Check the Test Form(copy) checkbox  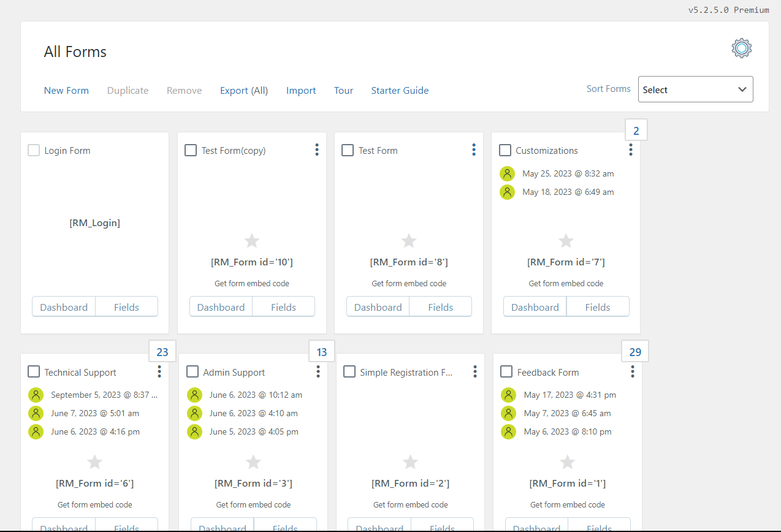[191, 150]
